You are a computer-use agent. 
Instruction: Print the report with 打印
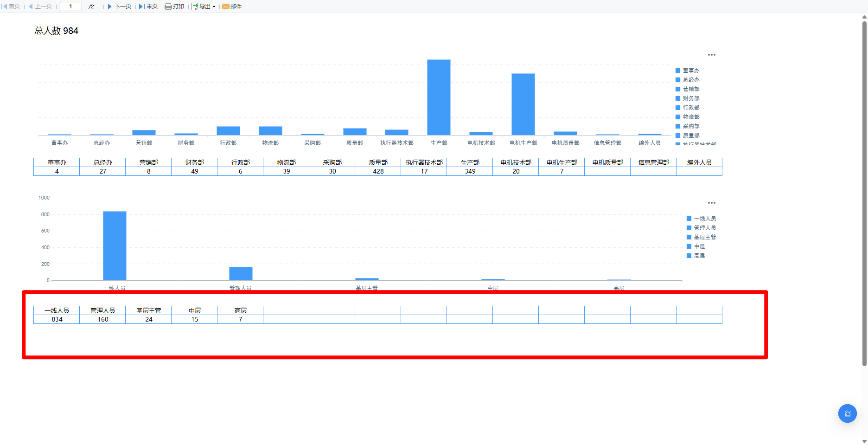175,6
